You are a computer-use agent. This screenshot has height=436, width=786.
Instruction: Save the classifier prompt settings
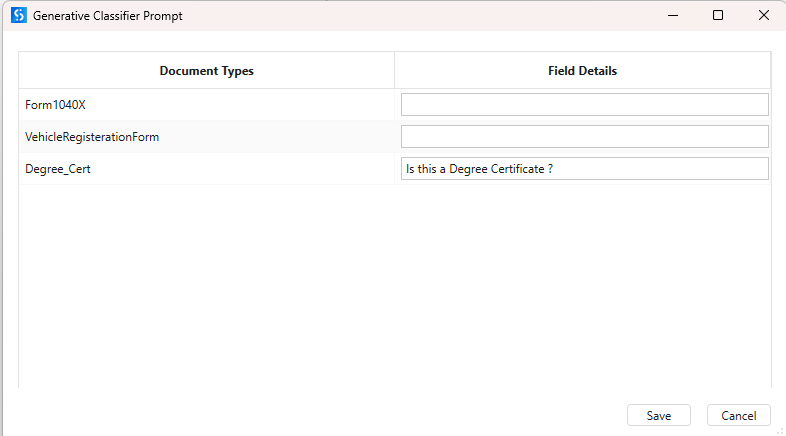(659, 415)
